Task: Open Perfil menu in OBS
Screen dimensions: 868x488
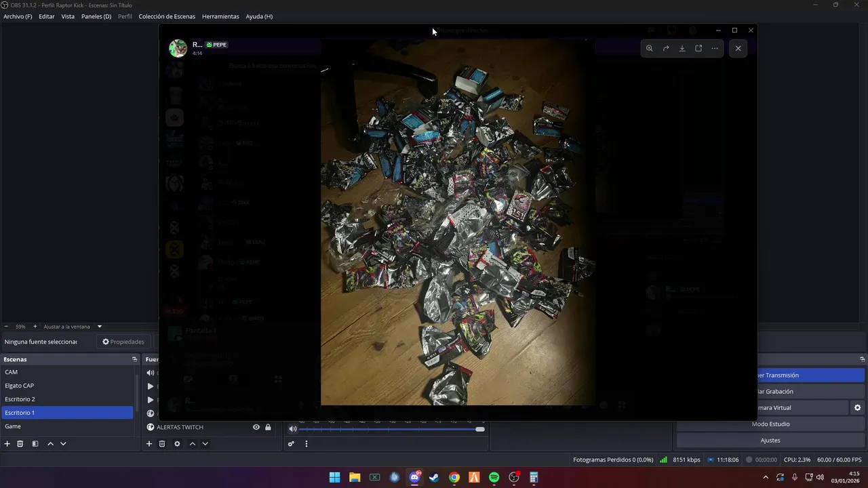Action: (125, 16)
